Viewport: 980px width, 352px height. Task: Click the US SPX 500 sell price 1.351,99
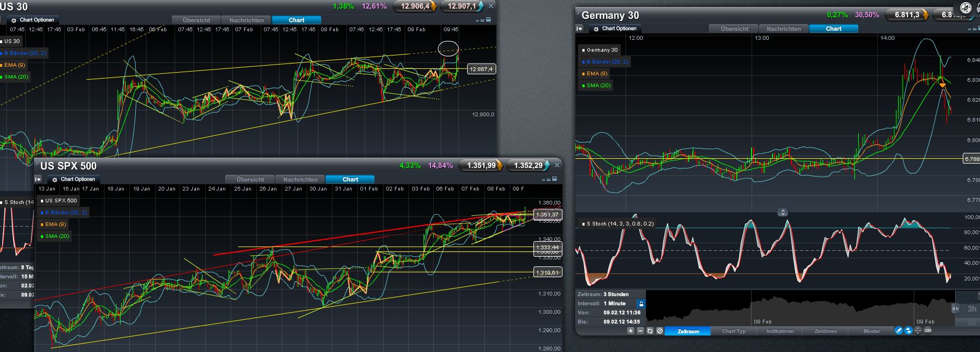(x=481, y=165)
